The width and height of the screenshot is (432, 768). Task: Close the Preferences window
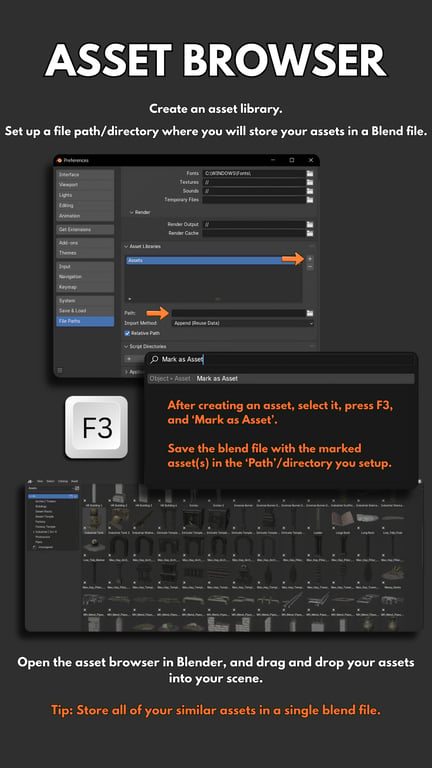(311, 160)
